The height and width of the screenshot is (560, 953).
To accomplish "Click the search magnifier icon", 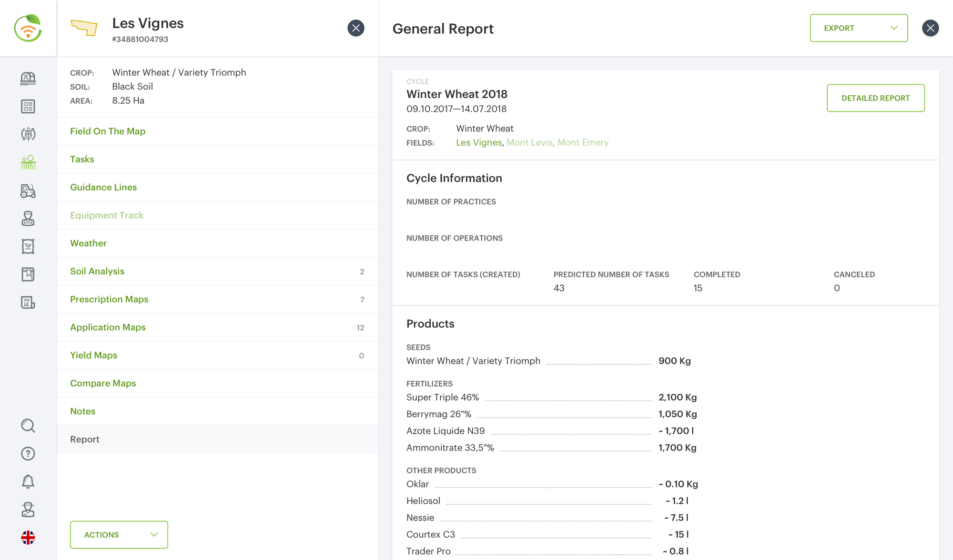I will [x=28, y=425].
